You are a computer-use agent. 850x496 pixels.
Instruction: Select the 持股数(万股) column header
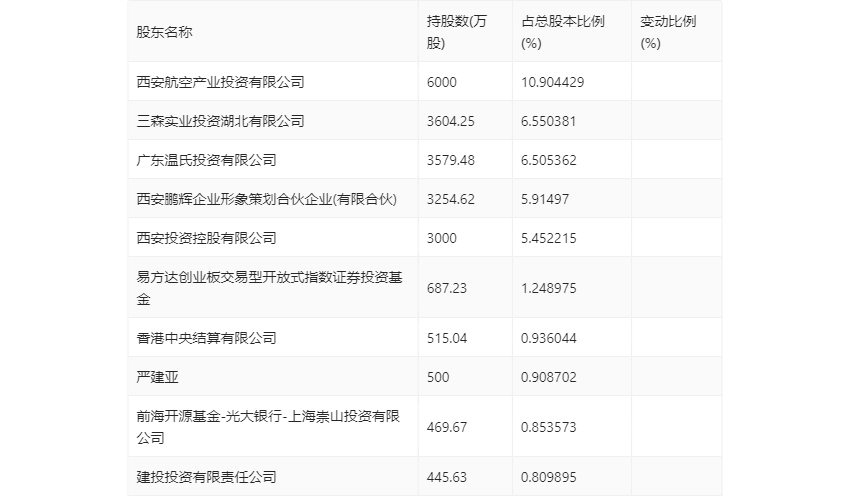click(x=456, y=32)
